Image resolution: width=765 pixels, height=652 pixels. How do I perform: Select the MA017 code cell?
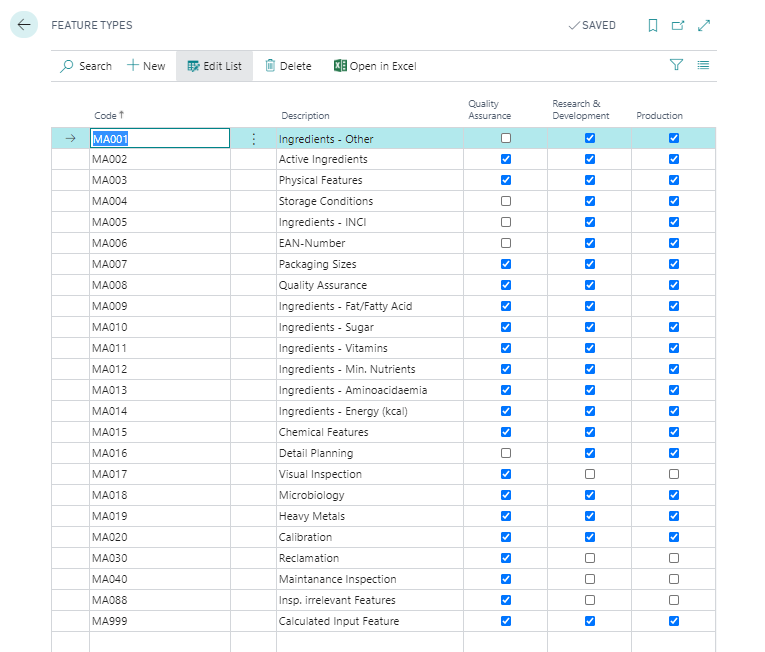point(160,474)
